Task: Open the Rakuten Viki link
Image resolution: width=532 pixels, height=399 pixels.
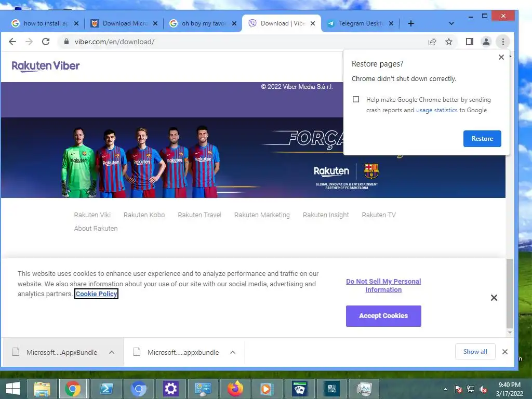Action: point(92,215)
